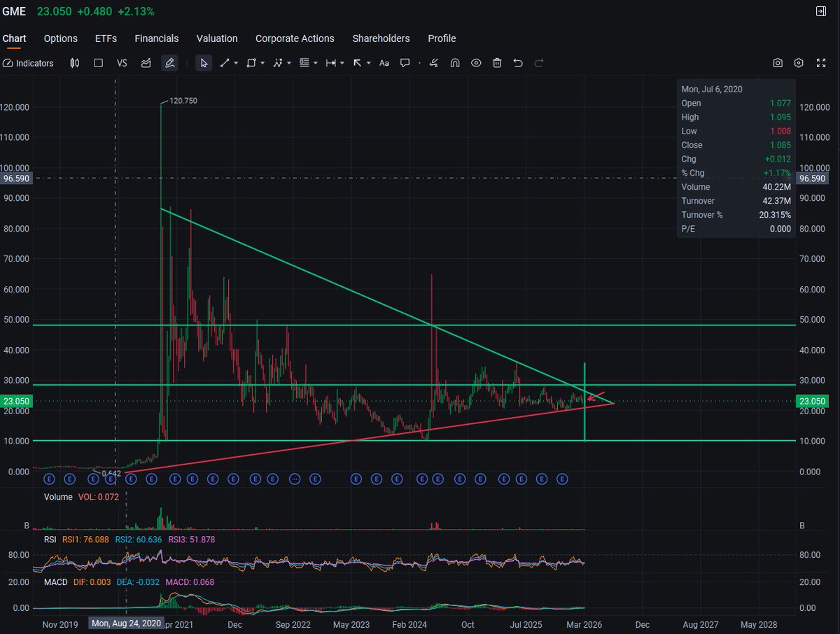The width and height of the screenshot is (840, 634).
Task: Open the Indicators panel
Action: [28, 63]
